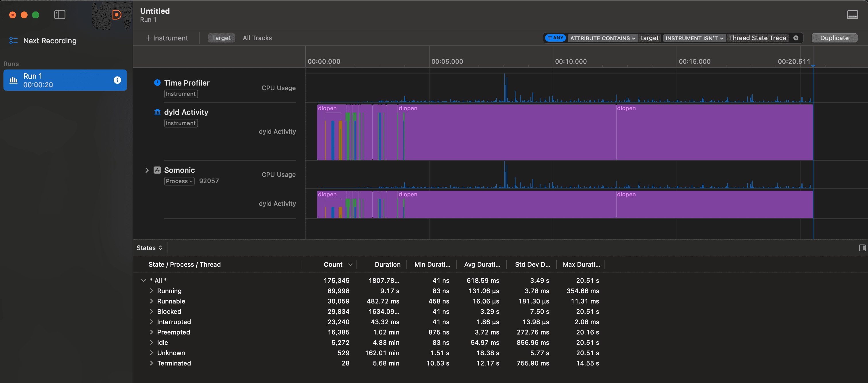Switch to the Target tracks tab

(221, 38)
